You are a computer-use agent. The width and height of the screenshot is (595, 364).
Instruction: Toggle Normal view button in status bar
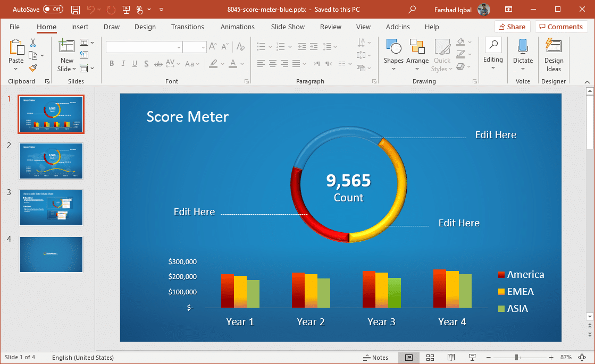tap(409, 358)
